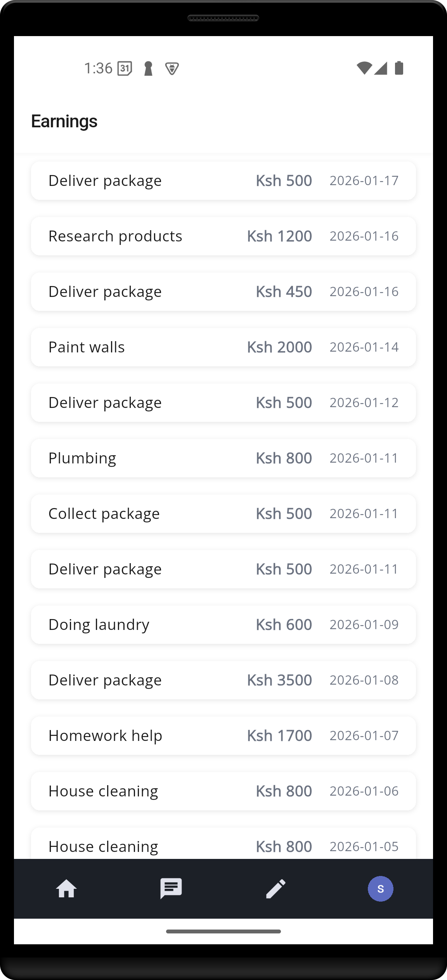Image resolution: width=447 pixels, height=980 pixels.
Task: Tap the pencil edit icon
Action: point(276,889)
